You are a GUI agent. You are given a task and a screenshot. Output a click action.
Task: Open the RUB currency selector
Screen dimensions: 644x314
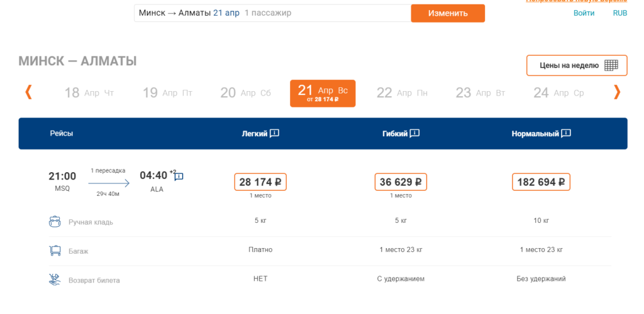(619, 13)
